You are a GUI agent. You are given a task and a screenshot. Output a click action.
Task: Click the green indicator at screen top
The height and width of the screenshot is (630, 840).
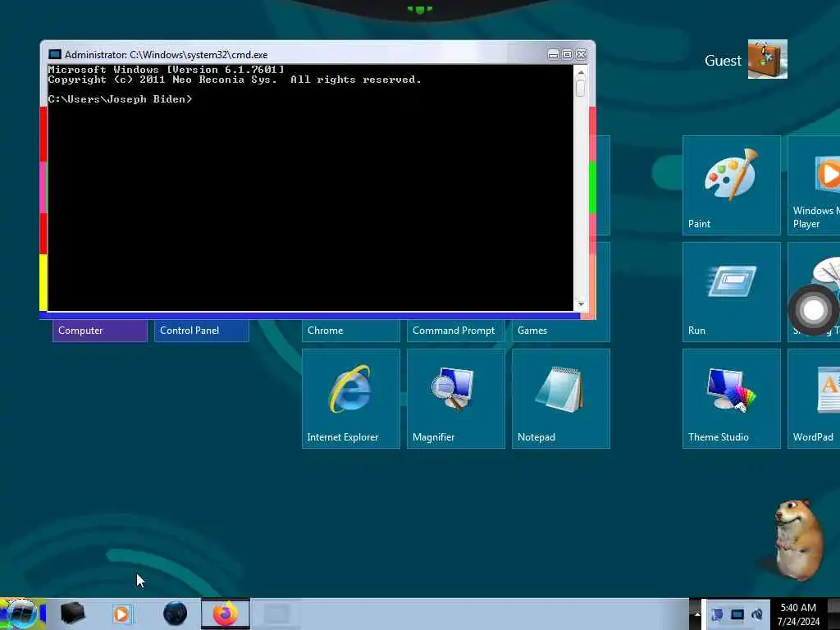pos(419,9)
